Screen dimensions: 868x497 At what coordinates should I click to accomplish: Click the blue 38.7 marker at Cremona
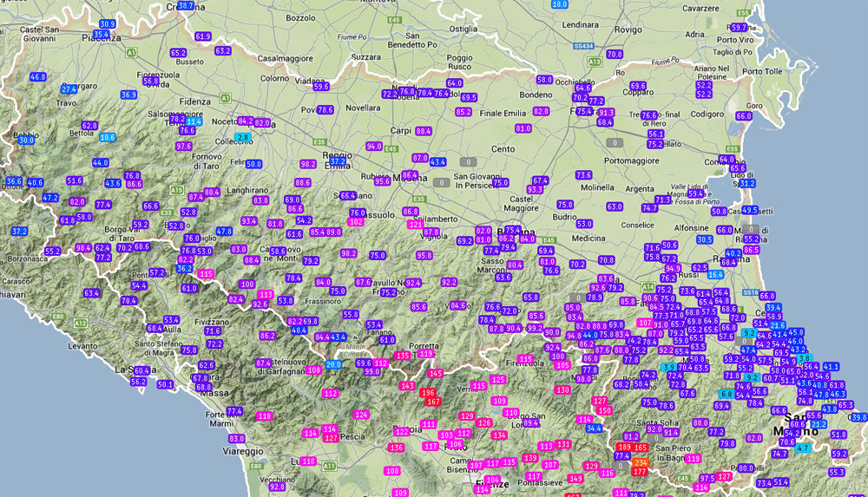186,5
